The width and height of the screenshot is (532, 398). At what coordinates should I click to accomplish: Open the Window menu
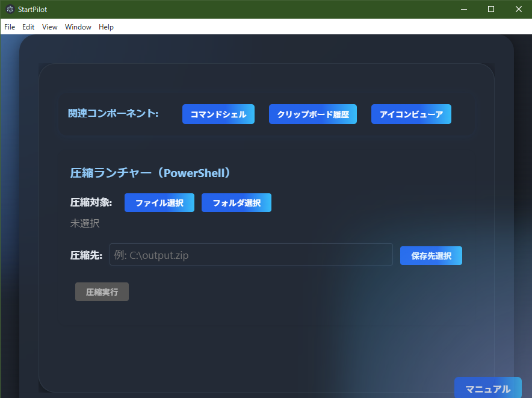78,27
